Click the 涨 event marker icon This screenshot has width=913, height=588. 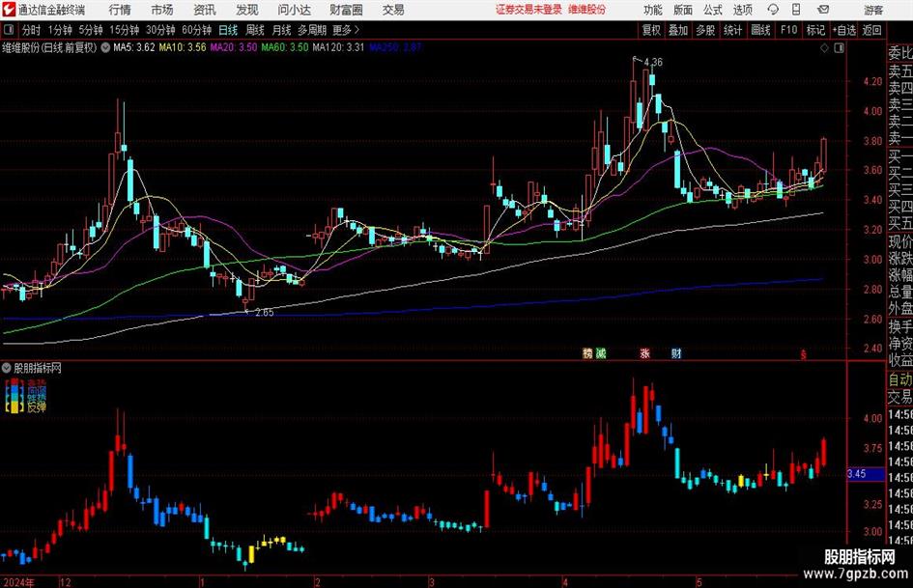(x=644, y=353)
